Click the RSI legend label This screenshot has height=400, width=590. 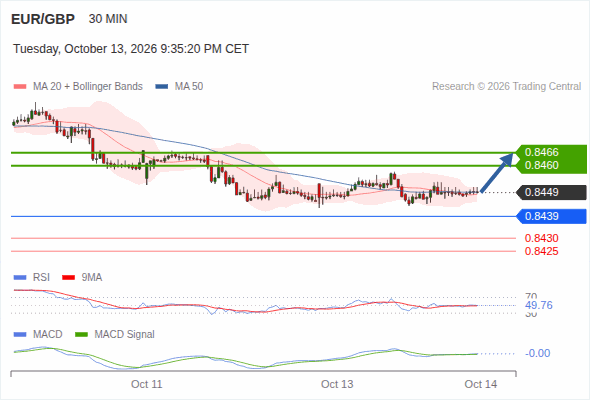[x=41, y=278]
